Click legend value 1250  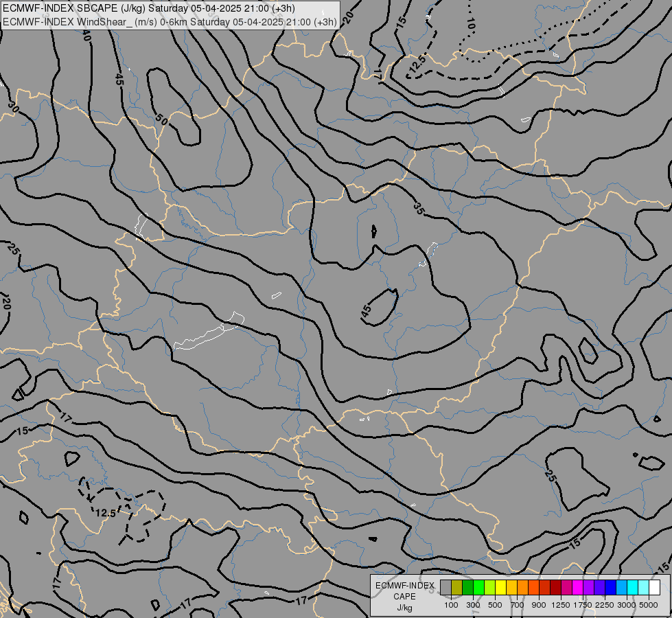(561, 605)
